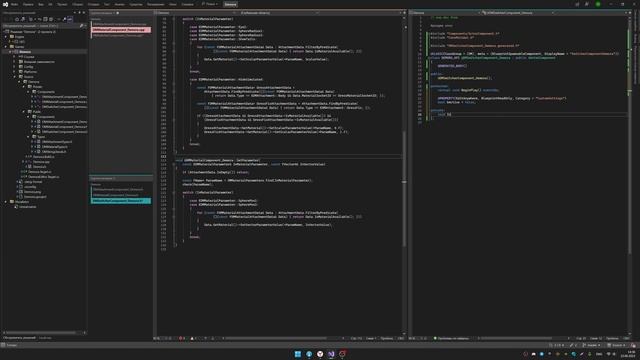Click the green no-issues-found indicator in right editor

click(x=435, y=338)
